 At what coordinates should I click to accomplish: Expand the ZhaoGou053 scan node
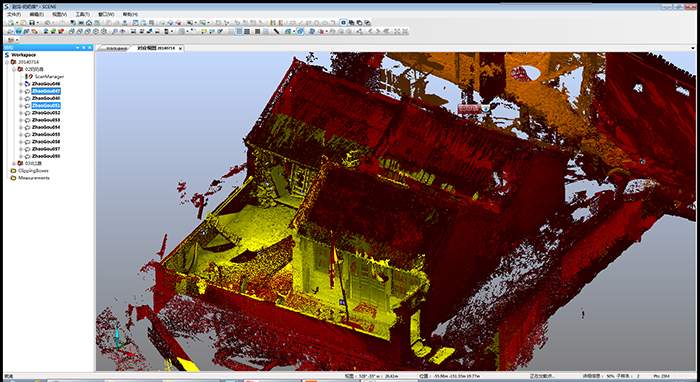point(21,120)
